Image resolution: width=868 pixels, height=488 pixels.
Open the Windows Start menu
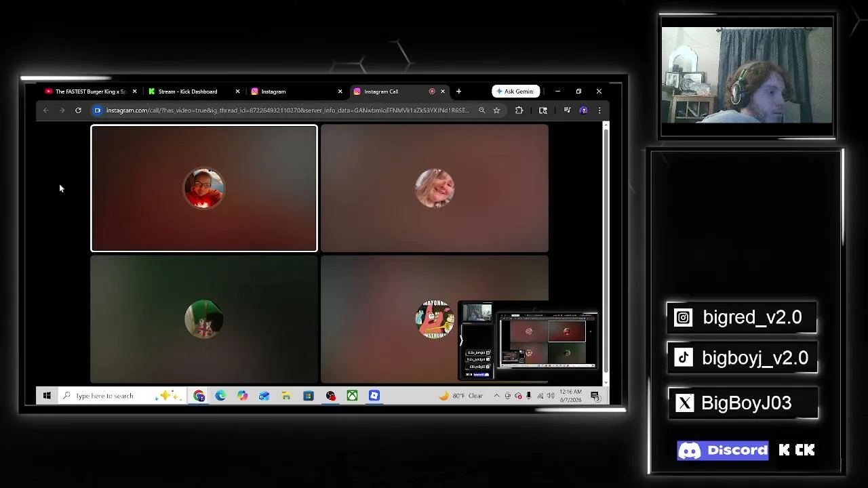pos(47,396)
